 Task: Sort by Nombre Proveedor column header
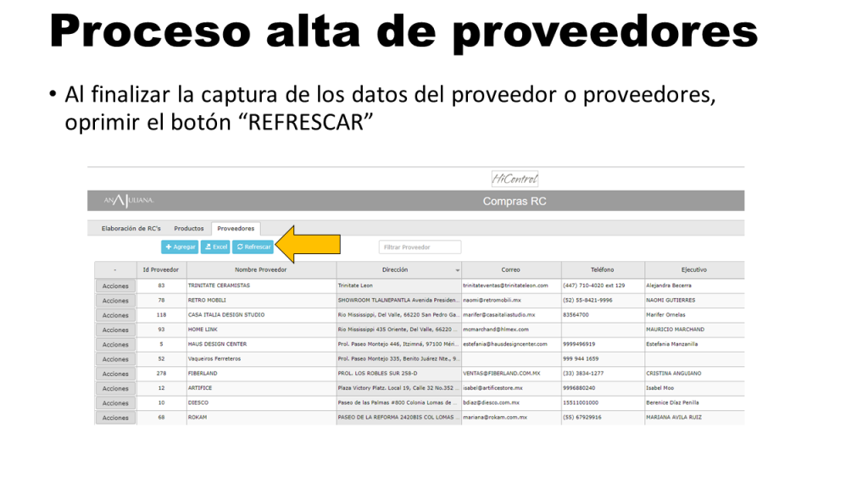pyautogui.click(x=261, y=269)
